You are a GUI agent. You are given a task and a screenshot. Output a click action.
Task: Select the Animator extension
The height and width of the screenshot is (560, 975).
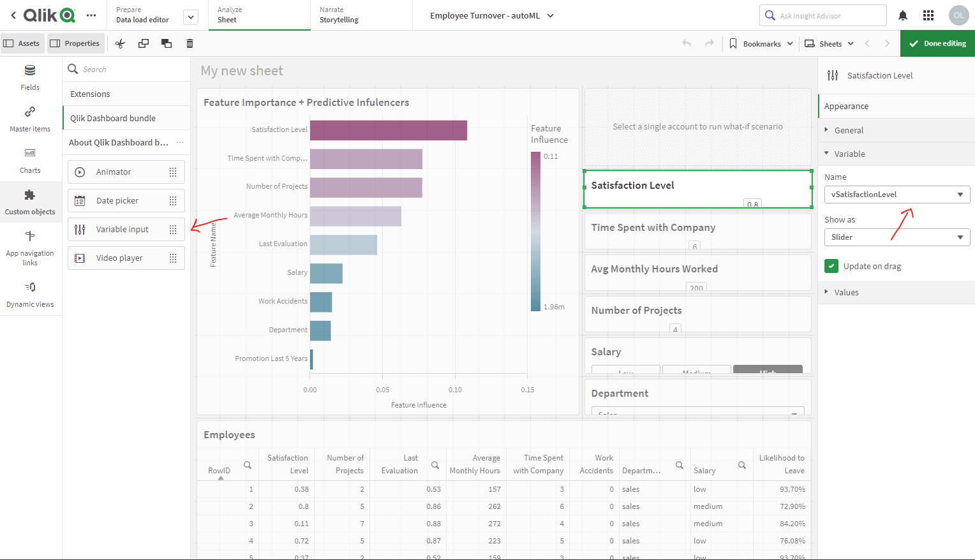126,172
